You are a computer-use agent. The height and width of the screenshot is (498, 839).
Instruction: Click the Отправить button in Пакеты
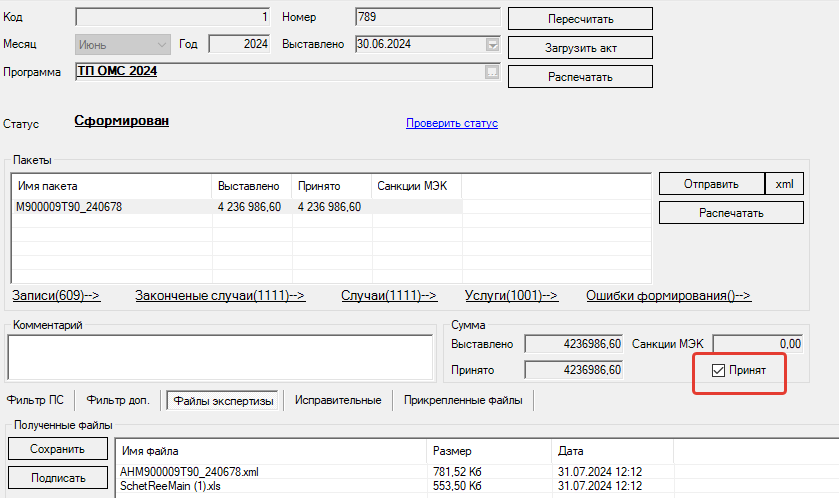(x=711, y=184)
